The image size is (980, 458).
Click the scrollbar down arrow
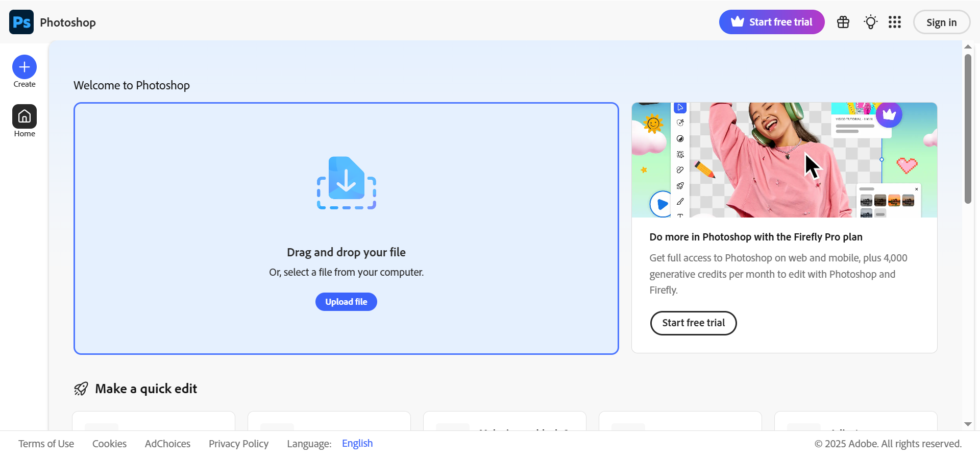pyautogui.click(x=968, y=424)
